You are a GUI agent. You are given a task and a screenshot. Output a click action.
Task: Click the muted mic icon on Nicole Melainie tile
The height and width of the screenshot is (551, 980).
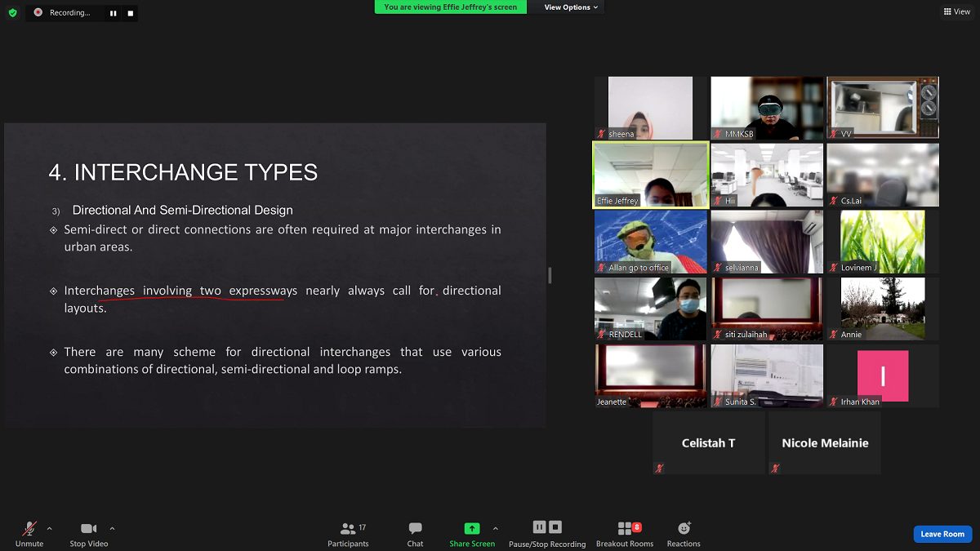pos(775,469)
